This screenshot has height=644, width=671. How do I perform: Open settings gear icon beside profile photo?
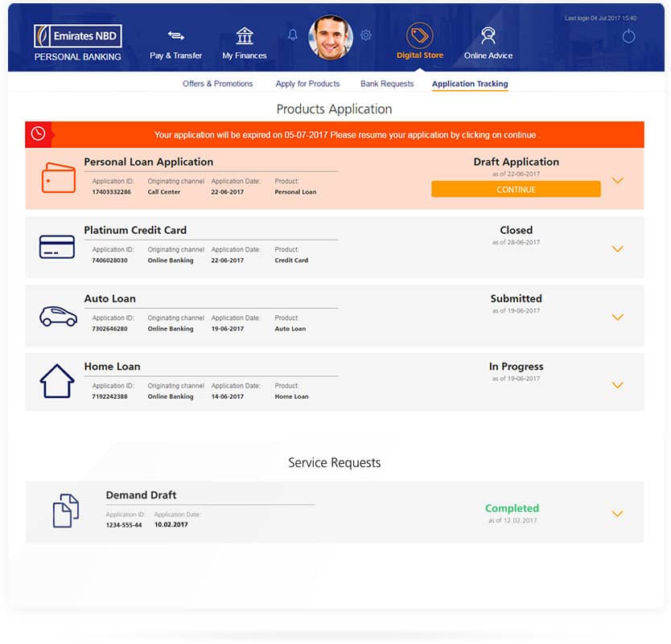click(365, 35)
